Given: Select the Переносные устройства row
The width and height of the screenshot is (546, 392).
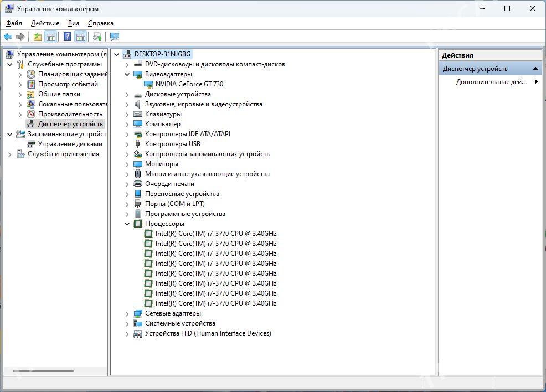Looking at the screenshot, I should click(182, 194).
